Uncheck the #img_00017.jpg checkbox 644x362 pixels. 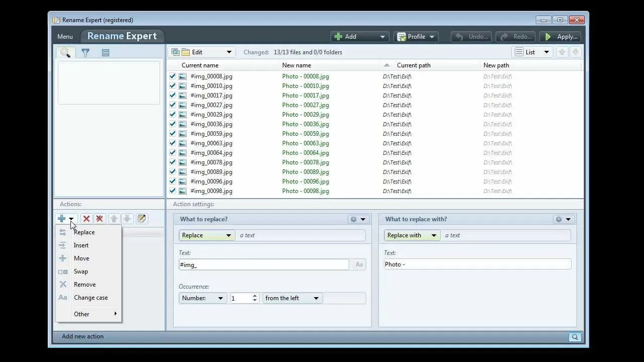tap(173, 96)
